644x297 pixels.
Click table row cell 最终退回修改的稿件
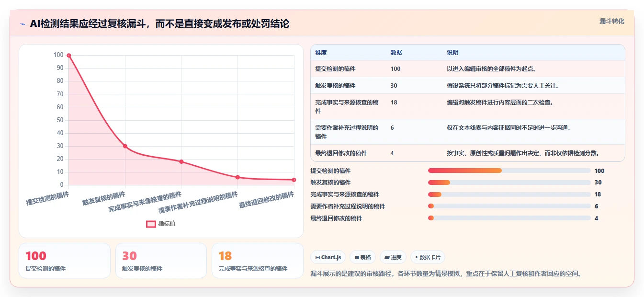coord(341,153)
